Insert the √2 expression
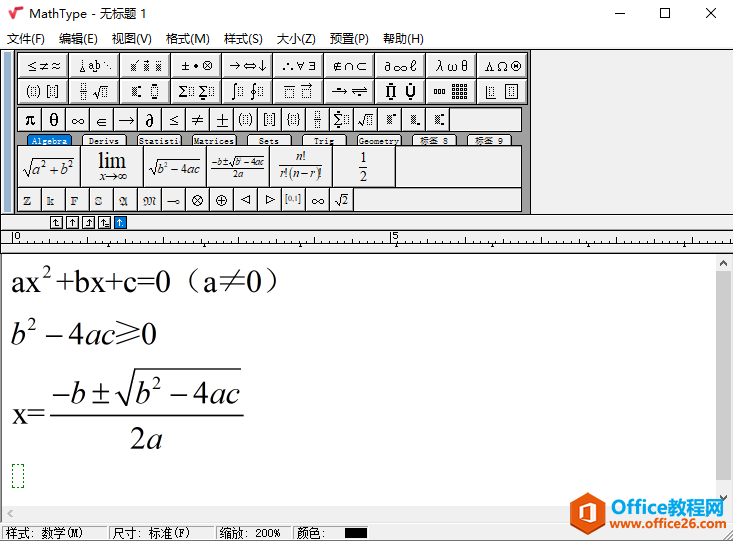The image size is (733, 541). 342,200
